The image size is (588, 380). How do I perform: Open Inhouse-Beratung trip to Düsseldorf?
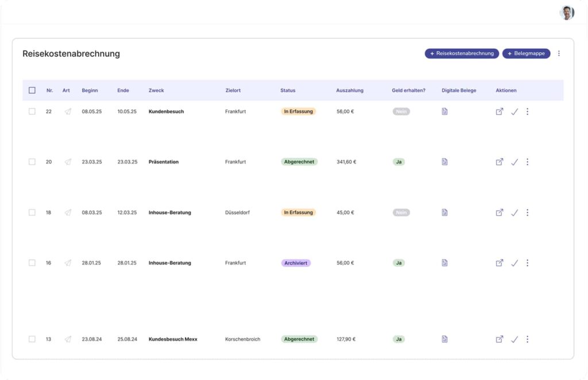pyautogui.click(x=169, y=212)
